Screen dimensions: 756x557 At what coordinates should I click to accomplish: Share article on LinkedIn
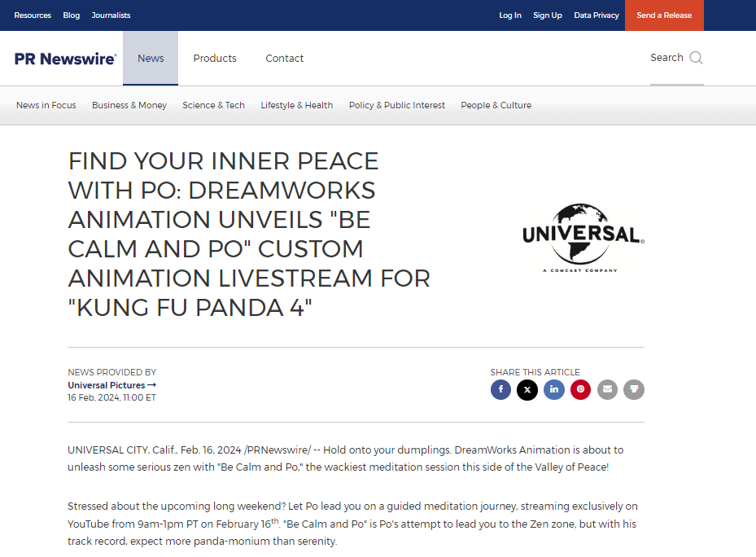(x=553, y=389)
